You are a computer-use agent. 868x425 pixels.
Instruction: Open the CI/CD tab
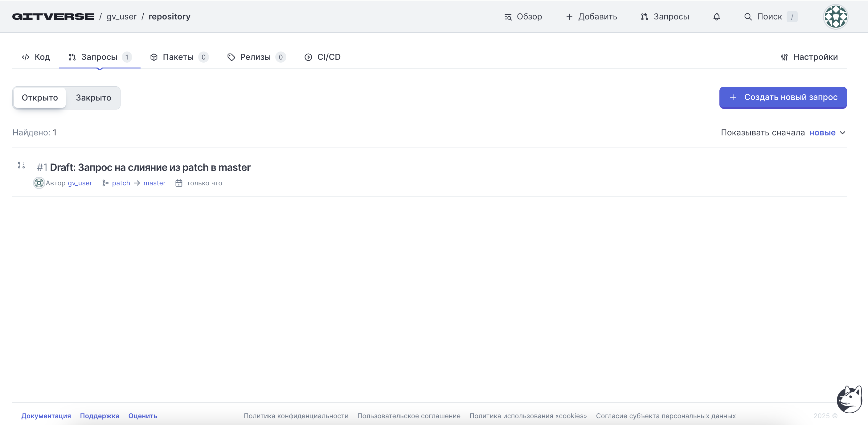pos(322,57)
